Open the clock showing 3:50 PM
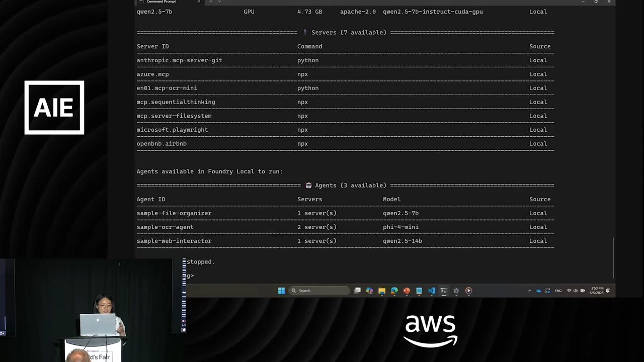644x362 pixels. click(597, 291)
